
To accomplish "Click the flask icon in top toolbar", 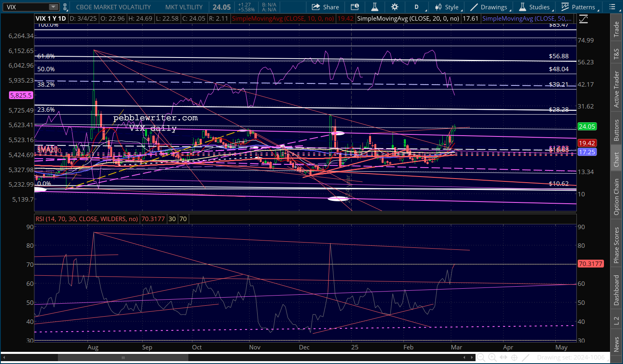I will click(375, 7).
